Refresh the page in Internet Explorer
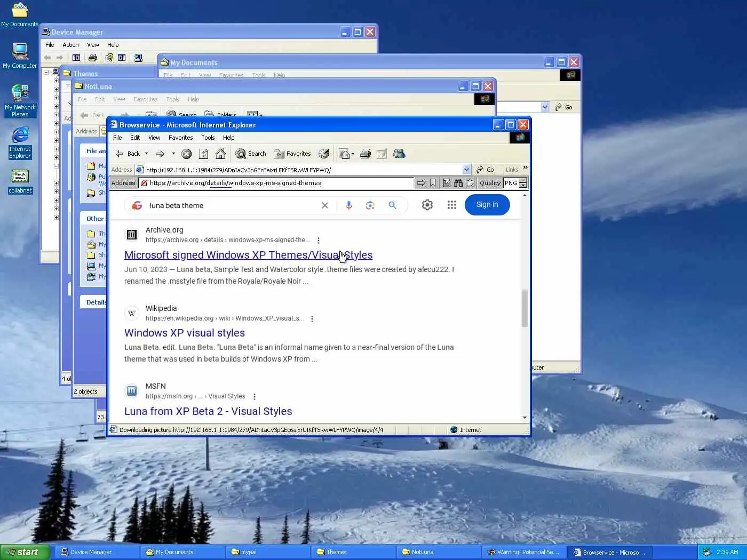Screen dimensions: 747x560 click(203, 154)
